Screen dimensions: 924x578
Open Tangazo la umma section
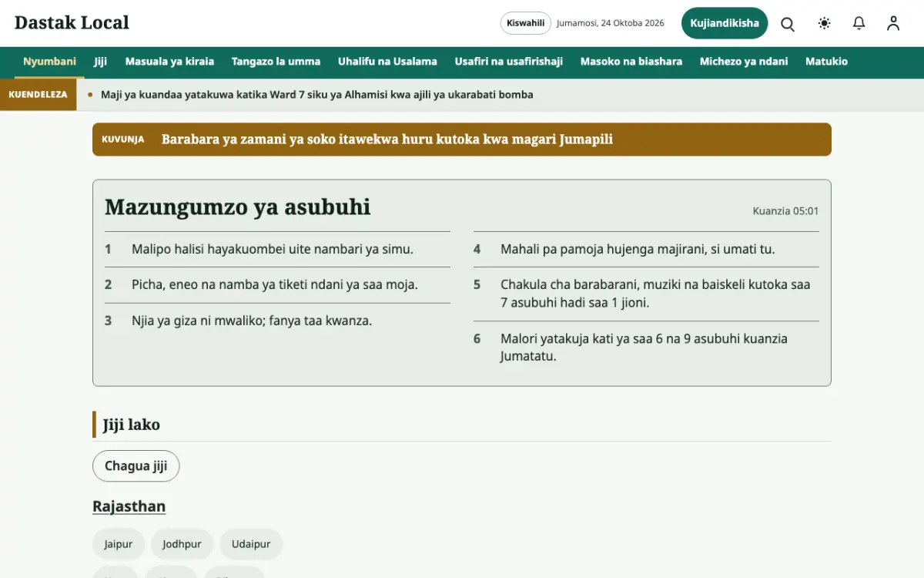(x=276, y=62)
